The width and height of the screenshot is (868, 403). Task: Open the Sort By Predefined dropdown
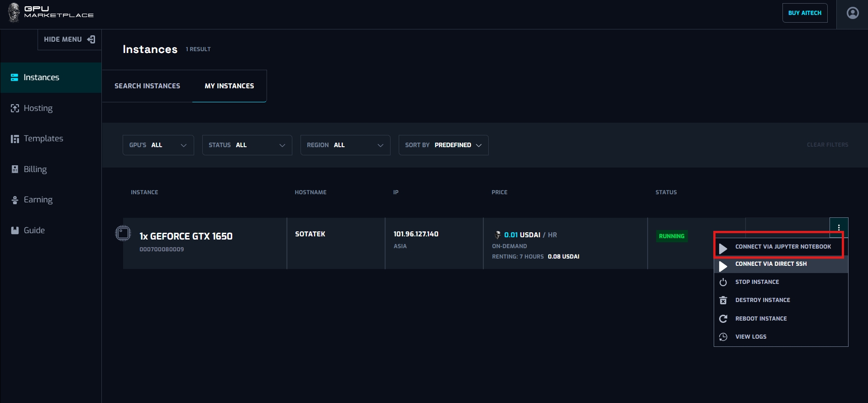443,145
